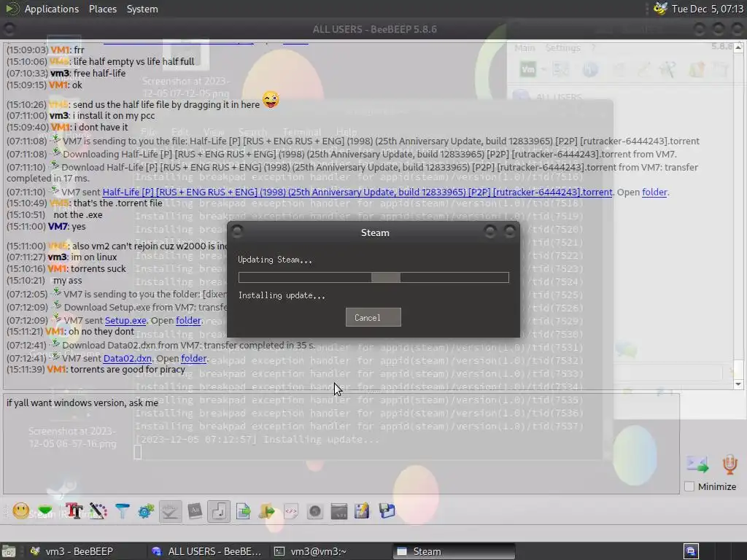Click the Steam dialog left window menu button

[x=237, y=232]
